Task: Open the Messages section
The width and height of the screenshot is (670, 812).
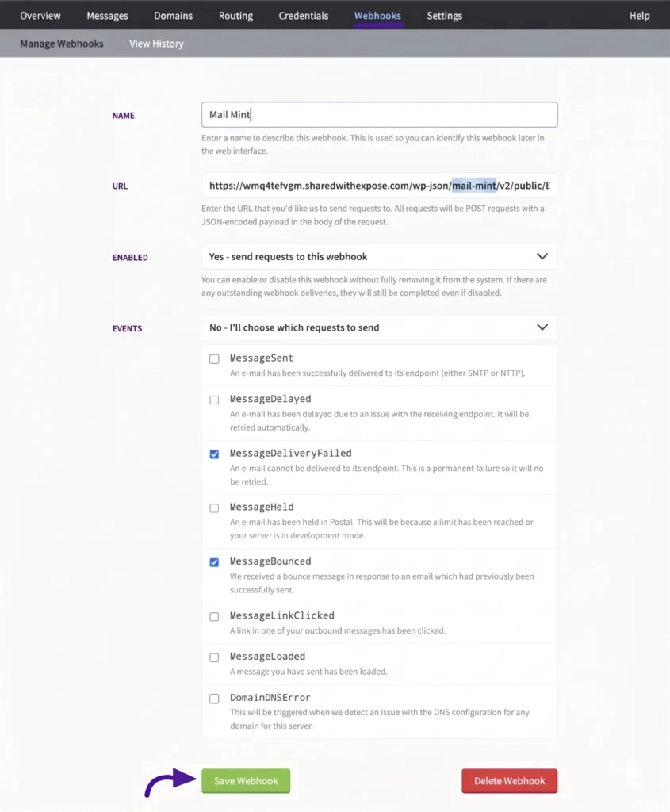Action: tap(107, 15)
